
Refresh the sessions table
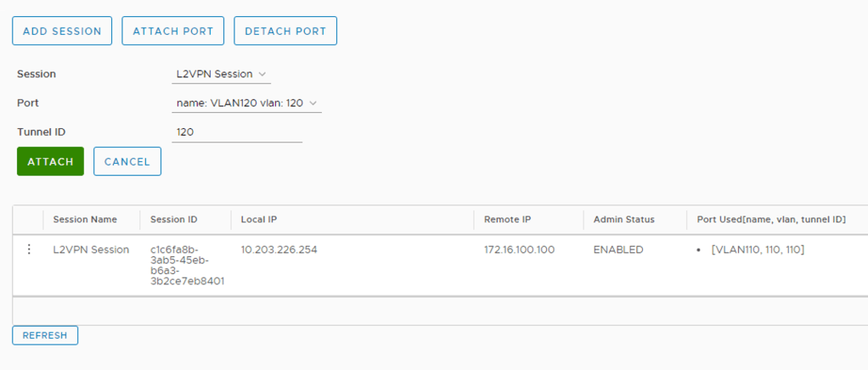45,335
